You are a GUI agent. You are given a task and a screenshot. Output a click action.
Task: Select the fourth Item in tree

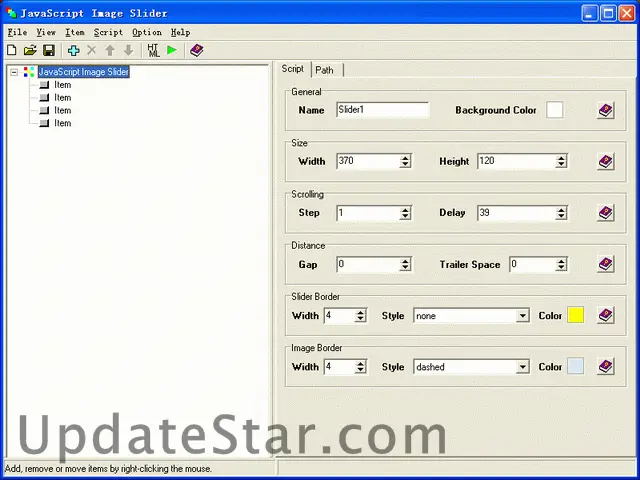(x=62, y=123)
